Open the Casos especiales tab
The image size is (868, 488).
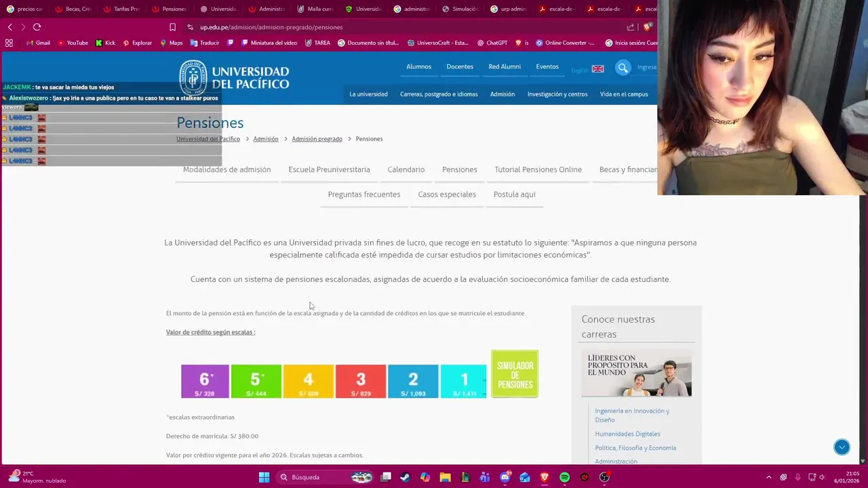click(x=447, y=195)
